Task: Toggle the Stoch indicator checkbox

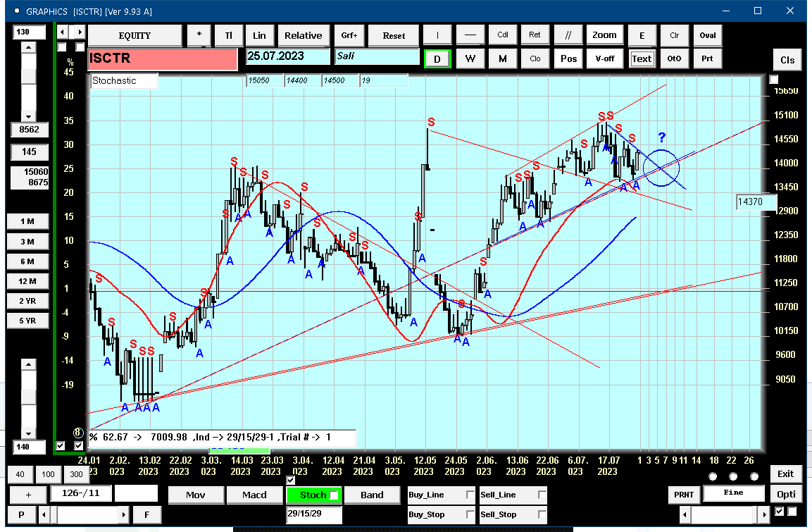Action: [x=334, y=495]
